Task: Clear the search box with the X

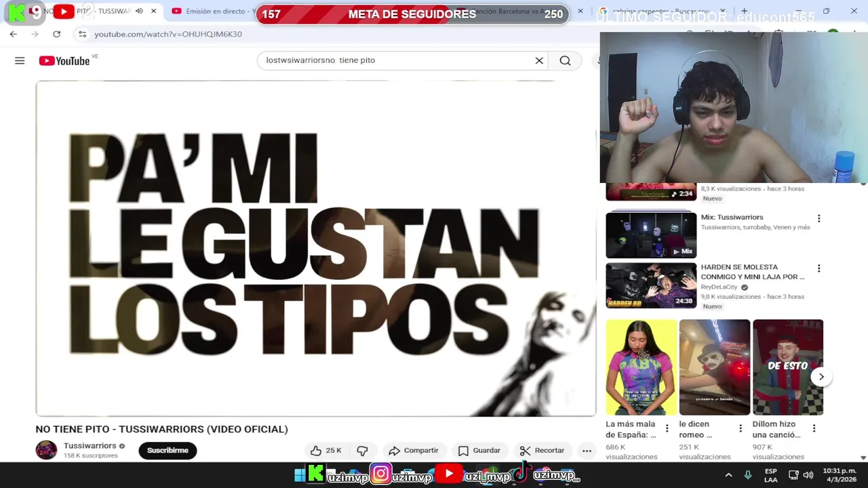Action: (539, 60)
